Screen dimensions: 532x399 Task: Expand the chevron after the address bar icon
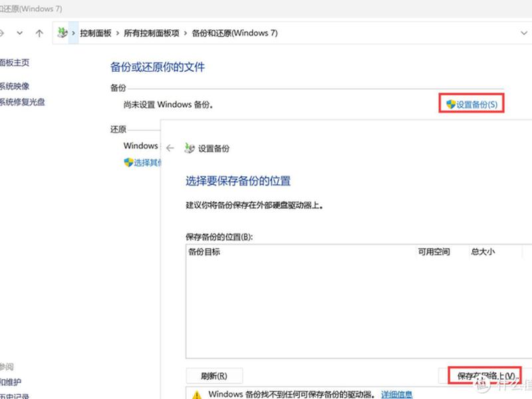pos(73,33)
